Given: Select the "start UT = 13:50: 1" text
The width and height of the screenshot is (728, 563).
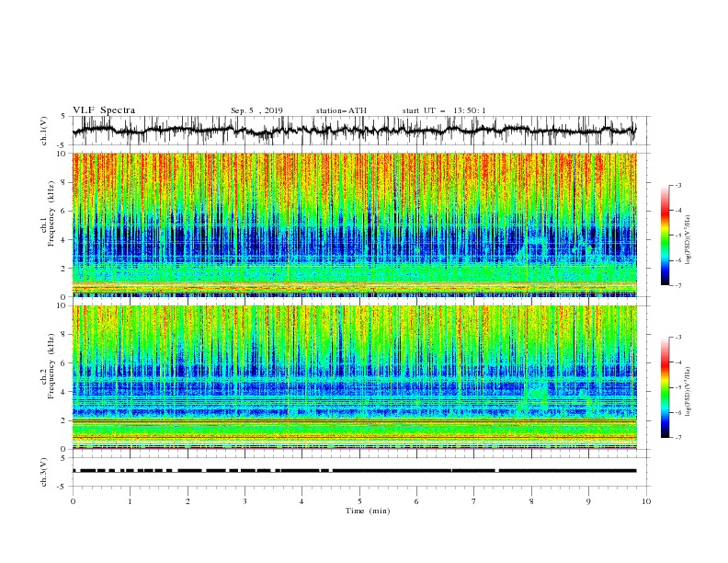Looking at the screenshot, I should [x=444, y=110].
